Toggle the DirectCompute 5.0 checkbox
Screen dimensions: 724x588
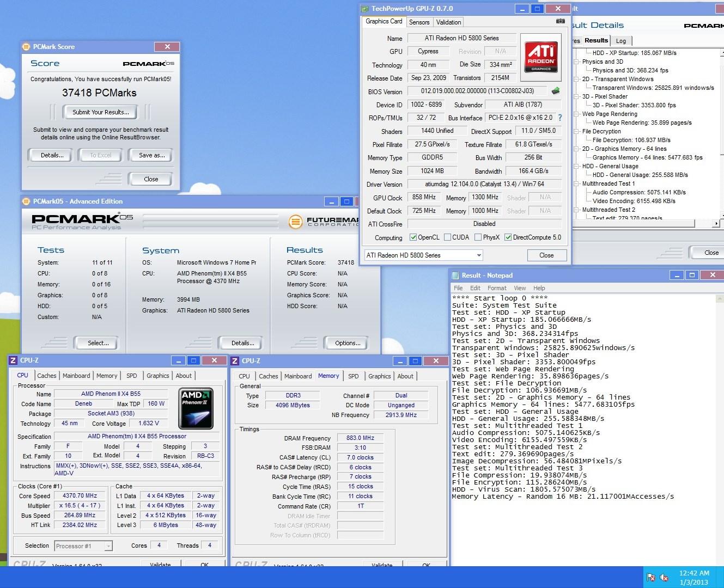pyautogui.click(x=508, y=237)
